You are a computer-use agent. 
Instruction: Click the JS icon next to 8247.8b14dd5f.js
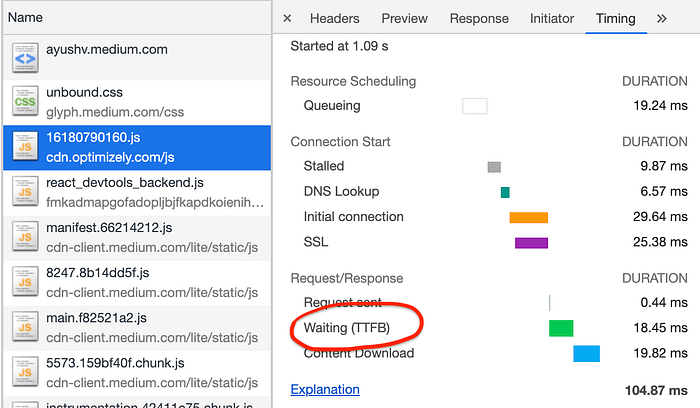coord(25,282)
